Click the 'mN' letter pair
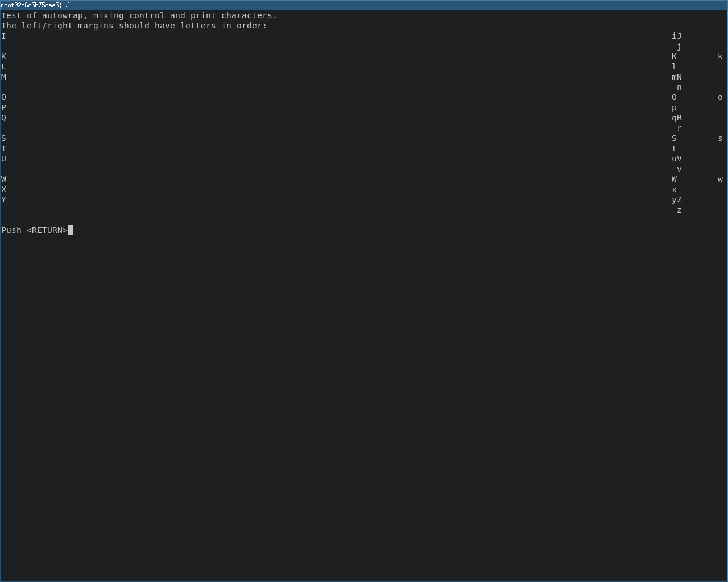Screen dimensions: 728x582 (x=677, y=77)
